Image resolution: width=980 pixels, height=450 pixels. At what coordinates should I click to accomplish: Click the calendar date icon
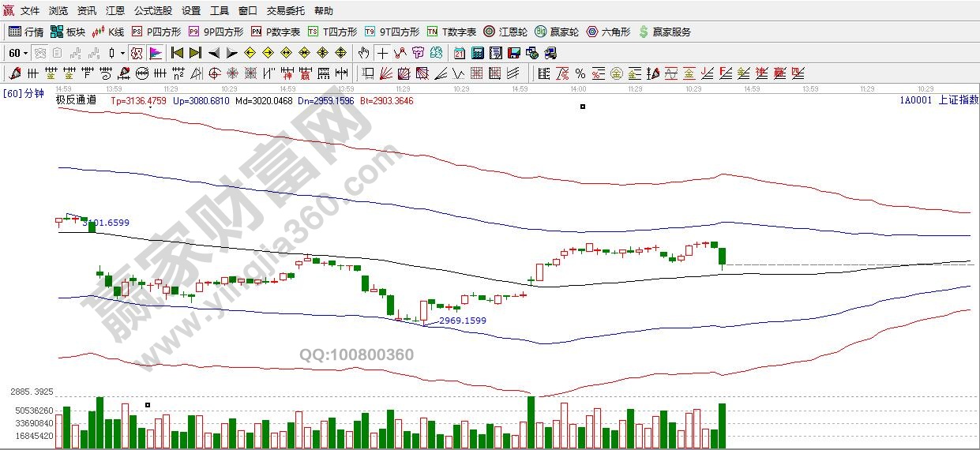pos(459,53)
